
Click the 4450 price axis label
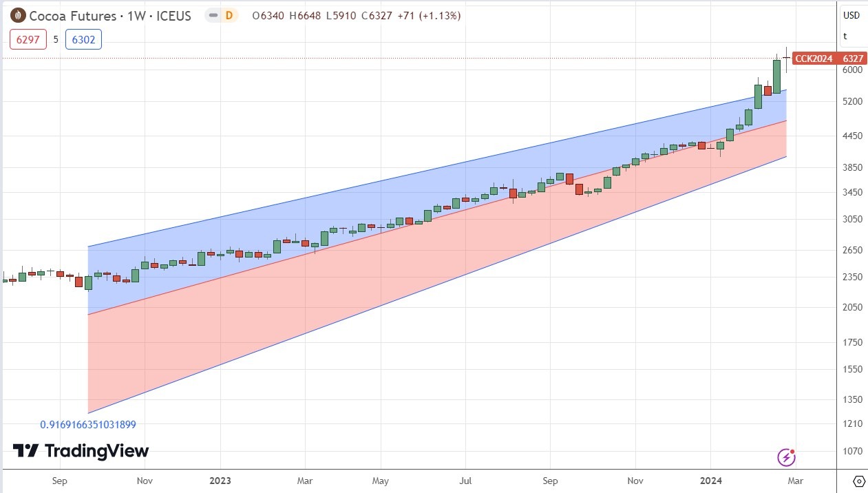point(852,136)
